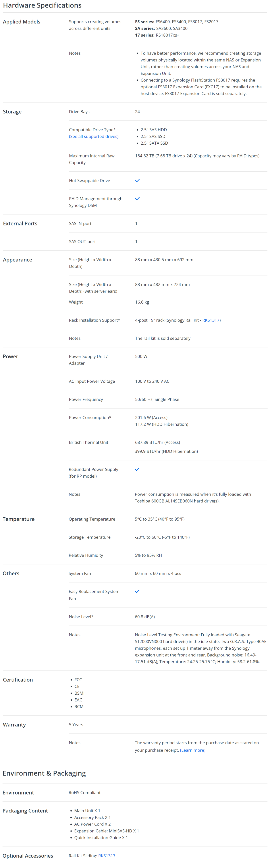This screenshot has width=270, height=868.
Task: Click the Temperature section label
Action: pyautogui.click(x=19, y=519)
